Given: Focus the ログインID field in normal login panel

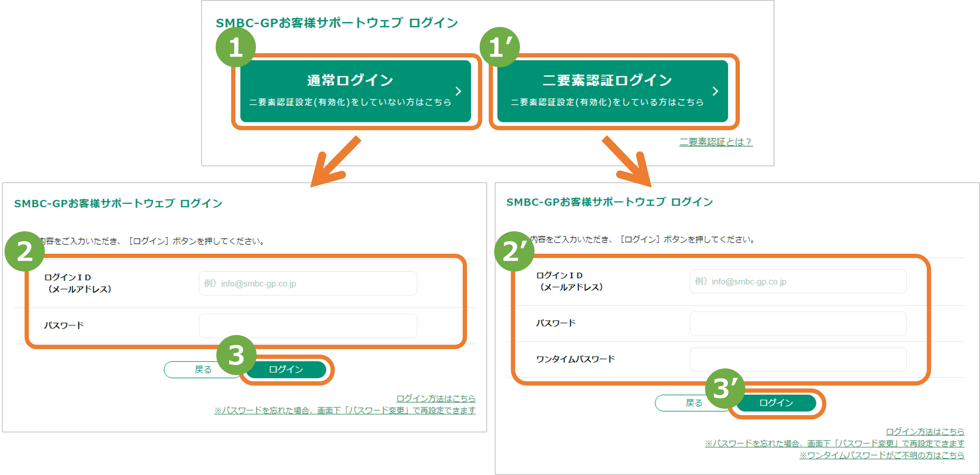Looking at the screenshot, I should [x=308, y=283].
